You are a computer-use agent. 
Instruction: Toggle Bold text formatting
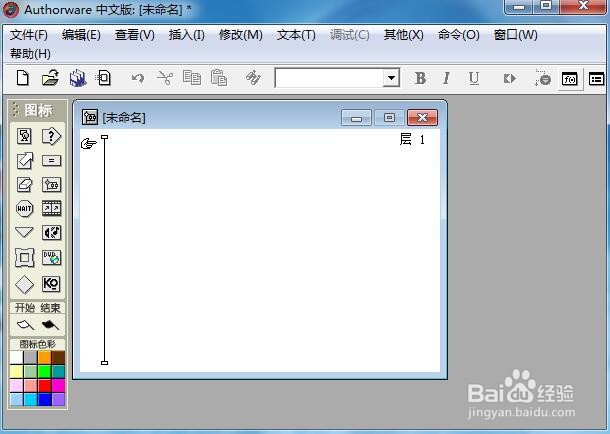coord(420,78)
